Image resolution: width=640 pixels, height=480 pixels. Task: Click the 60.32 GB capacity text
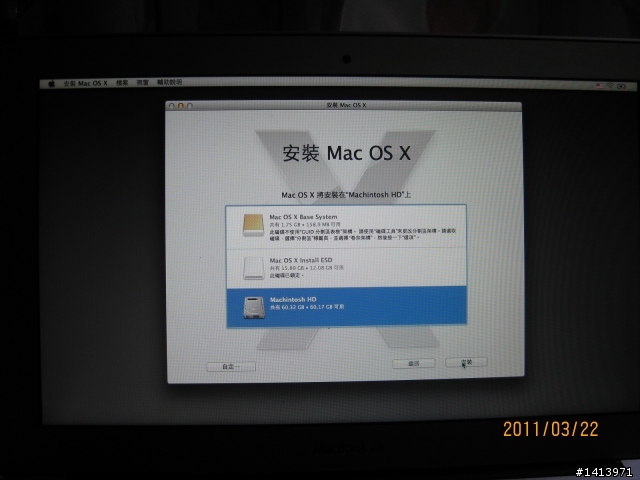[x=307, y=307]
